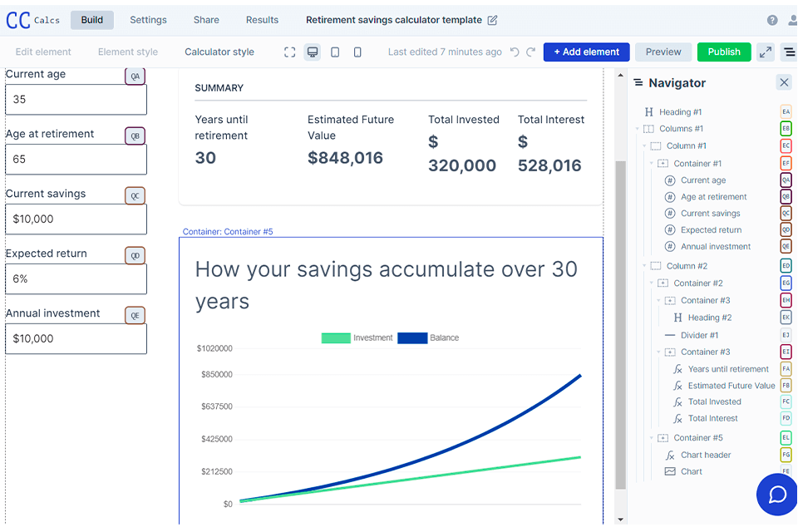Click the EA tag next to Heading #1
The width and height of the screenshot is (798, 532).
[x=786, y=111]
